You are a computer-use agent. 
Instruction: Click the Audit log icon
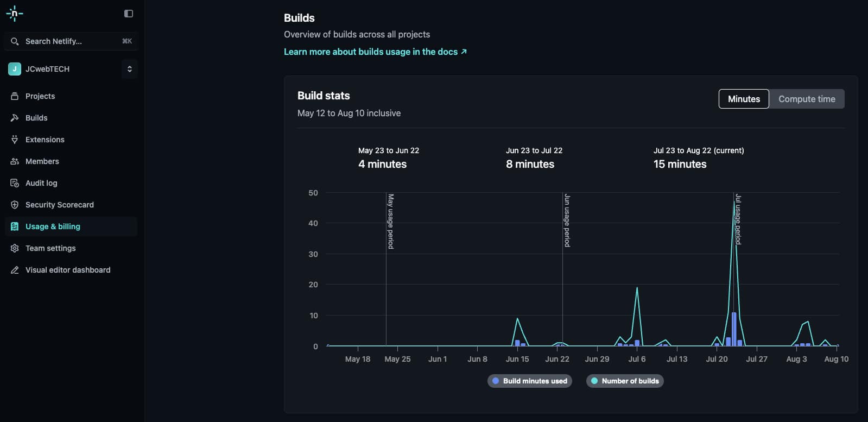(15, 183)
